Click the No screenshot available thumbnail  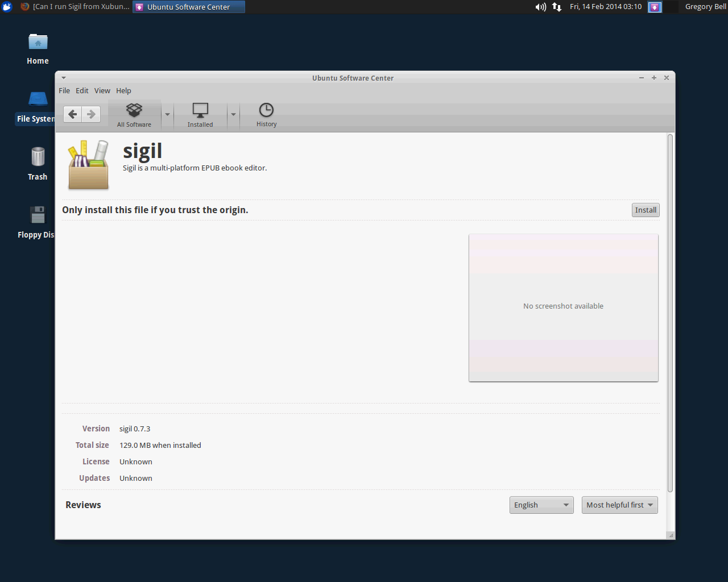point(564,307)
